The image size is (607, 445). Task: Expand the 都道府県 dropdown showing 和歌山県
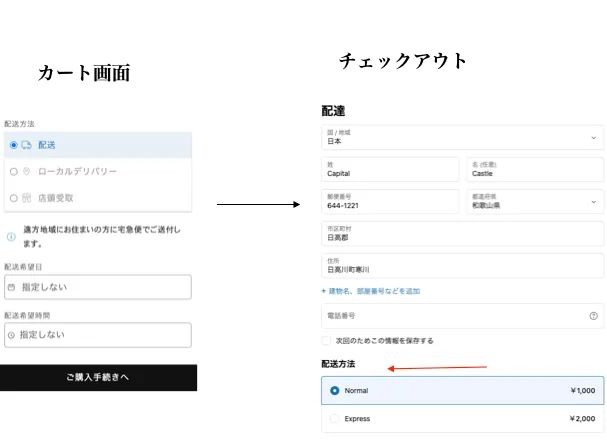coord(535,201)
